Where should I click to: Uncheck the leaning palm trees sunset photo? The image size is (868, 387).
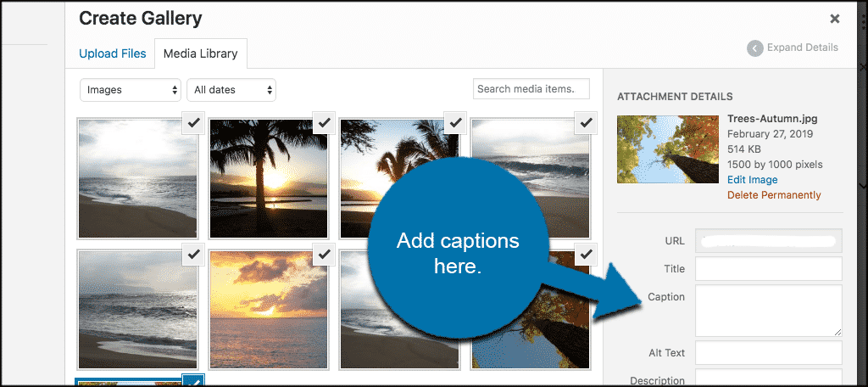[x=455, y=122]
